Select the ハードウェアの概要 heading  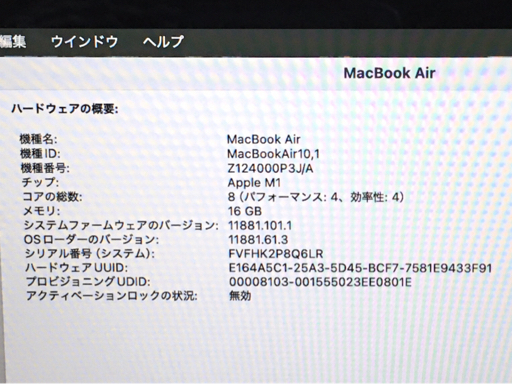point(65,109)
